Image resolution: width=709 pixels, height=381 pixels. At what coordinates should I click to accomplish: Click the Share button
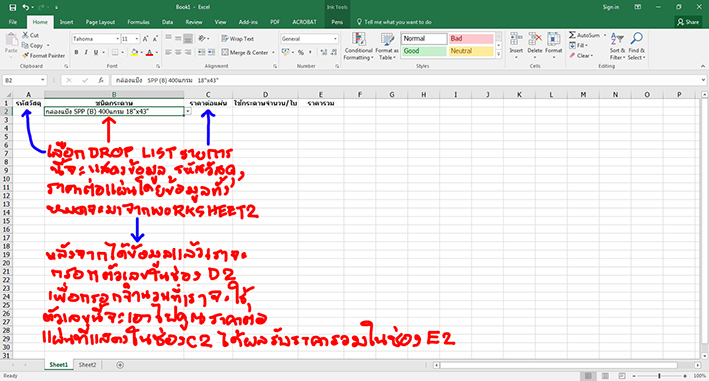click(688, 22)
